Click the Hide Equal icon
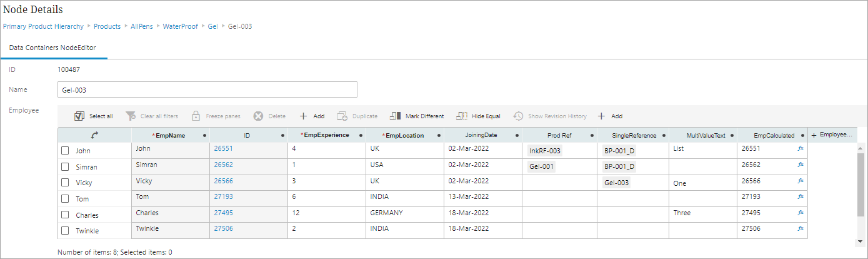This screenshot has width=868, height=259. pyautogui.click(x=462, y=116)
